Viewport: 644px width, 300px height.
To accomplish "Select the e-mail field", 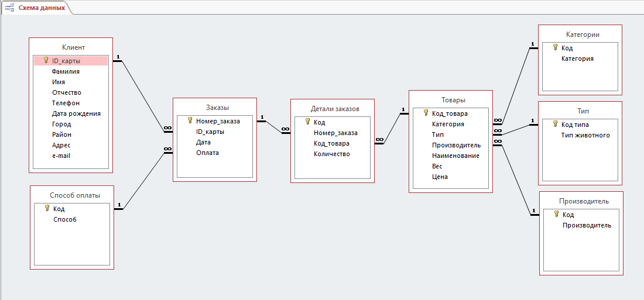I will point(61,156).
